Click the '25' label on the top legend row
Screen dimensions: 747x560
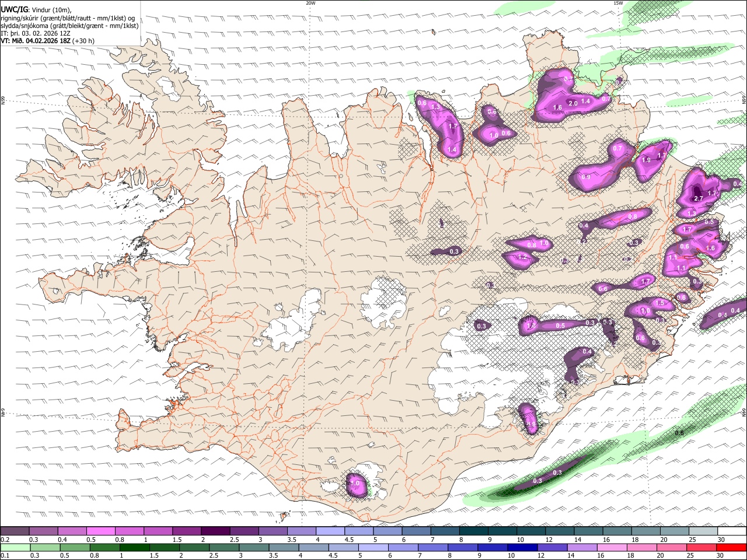[x=693, y=540]
